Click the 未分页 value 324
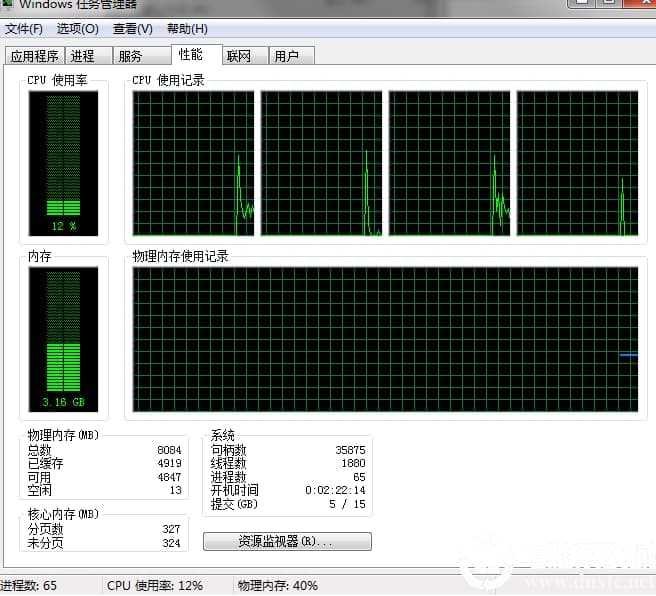This screenshot has height=596, width=656. pyautogui.click(x=171, y=543)
